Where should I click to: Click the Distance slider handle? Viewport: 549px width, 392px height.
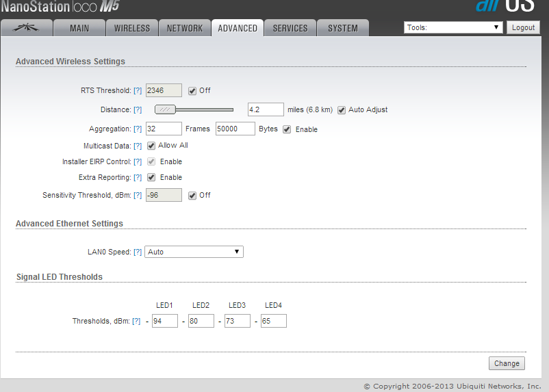coord(165,109)
